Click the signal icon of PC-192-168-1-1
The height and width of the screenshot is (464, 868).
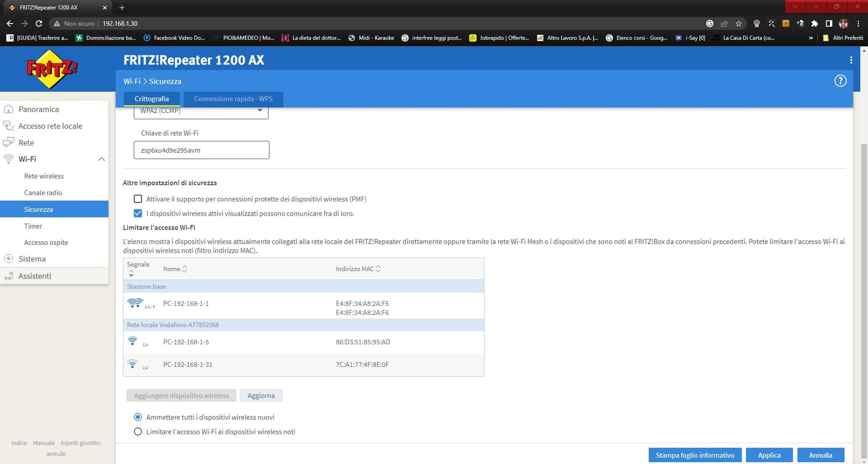click(135, 303)
